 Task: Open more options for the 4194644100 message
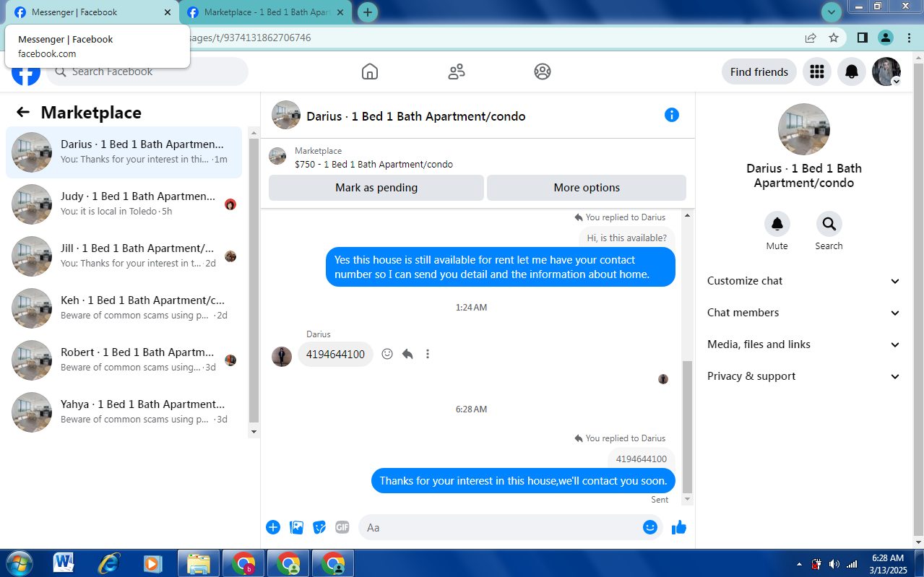pos(428,354)
